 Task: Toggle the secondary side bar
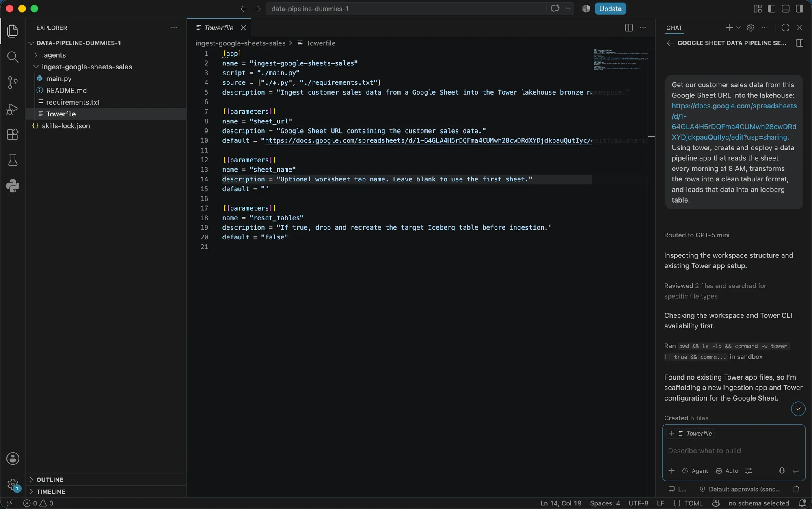[799, 9]
